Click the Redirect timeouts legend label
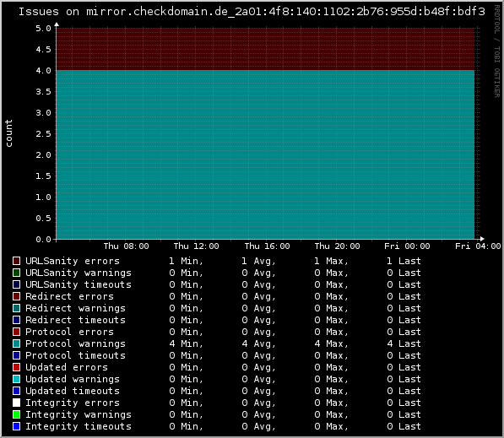504x438 pixels. click(x=75, y=320)
